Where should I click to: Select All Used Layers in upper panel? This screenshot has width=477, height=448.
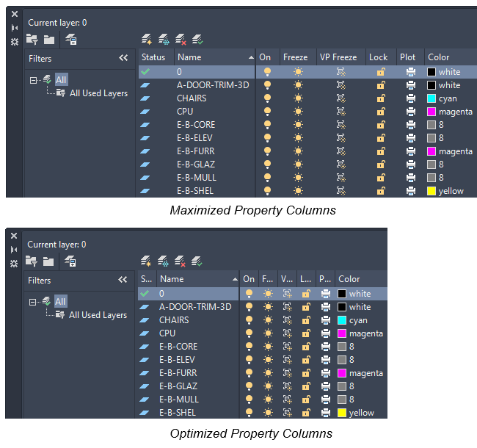(x=98, y=93)
